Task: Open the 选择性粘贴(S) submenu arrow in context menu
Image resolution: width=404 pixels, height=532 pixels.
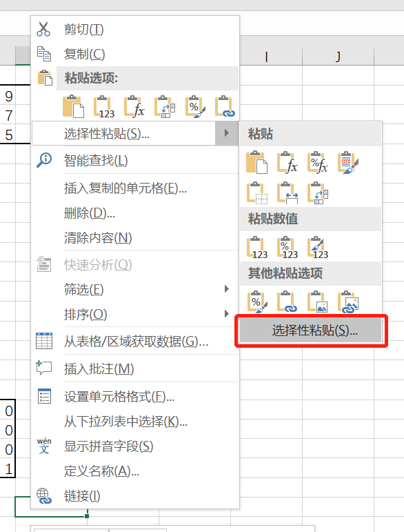Action: click(227, 133)
